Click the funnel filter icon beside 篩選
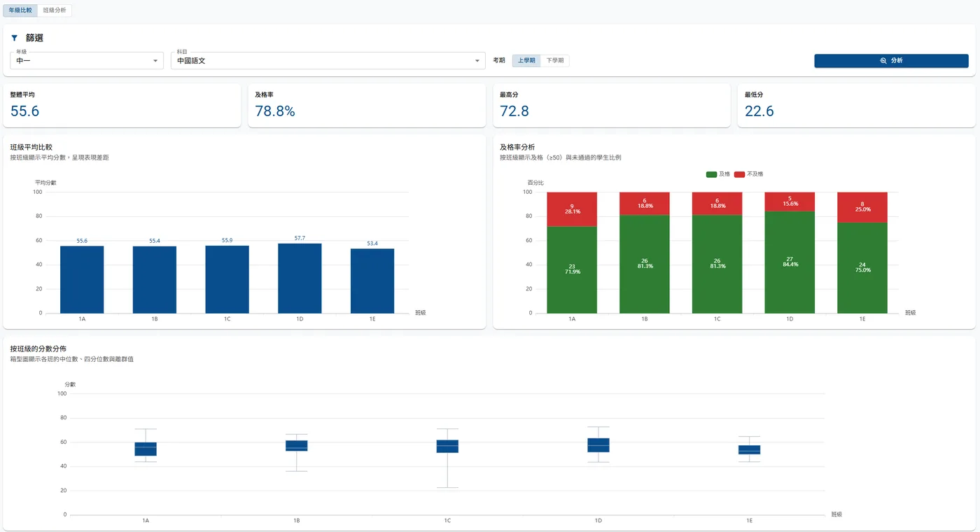The height and width of the screenshot is (532, 980). click(14, 38)
